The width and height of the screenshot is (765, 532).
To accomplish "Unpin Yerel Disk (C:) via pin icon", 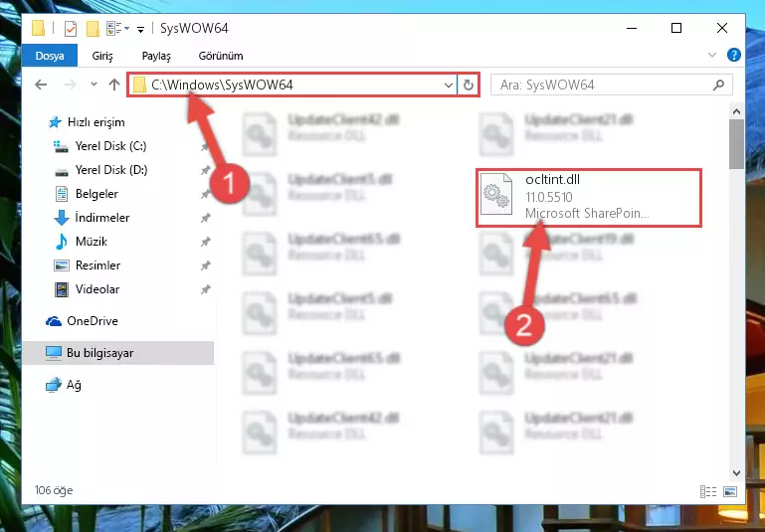I will click(x=205, y=146).
